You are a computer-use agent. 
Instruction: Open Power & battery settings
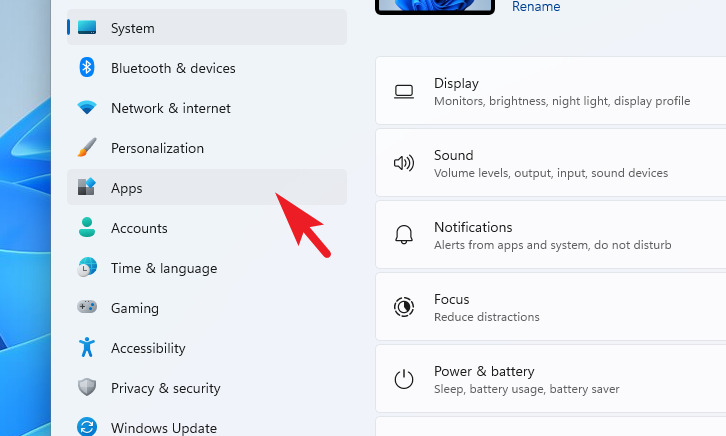[551, 379]
